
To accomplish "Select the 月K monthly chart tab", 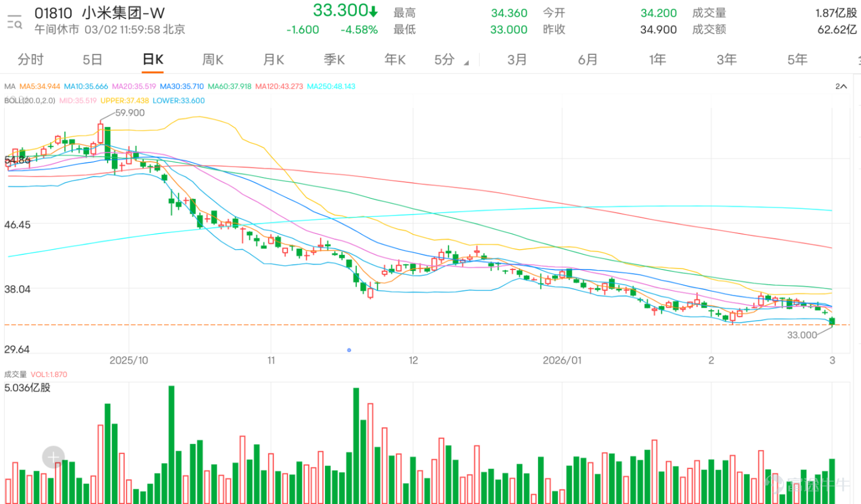I will coord(273,60).
